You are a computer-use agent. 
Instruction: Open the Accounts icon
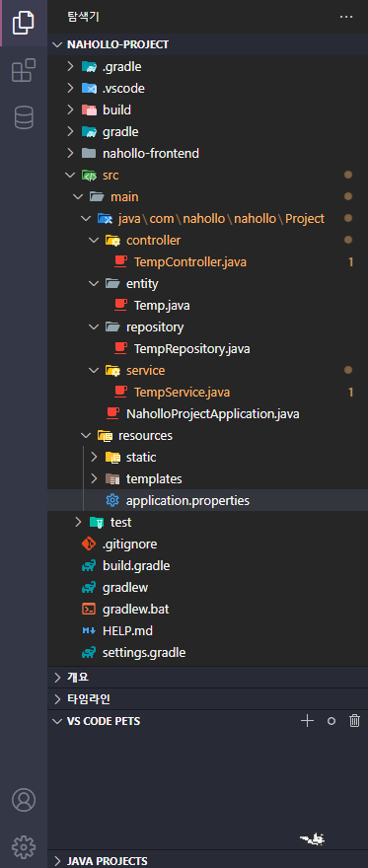click(24, 800)
